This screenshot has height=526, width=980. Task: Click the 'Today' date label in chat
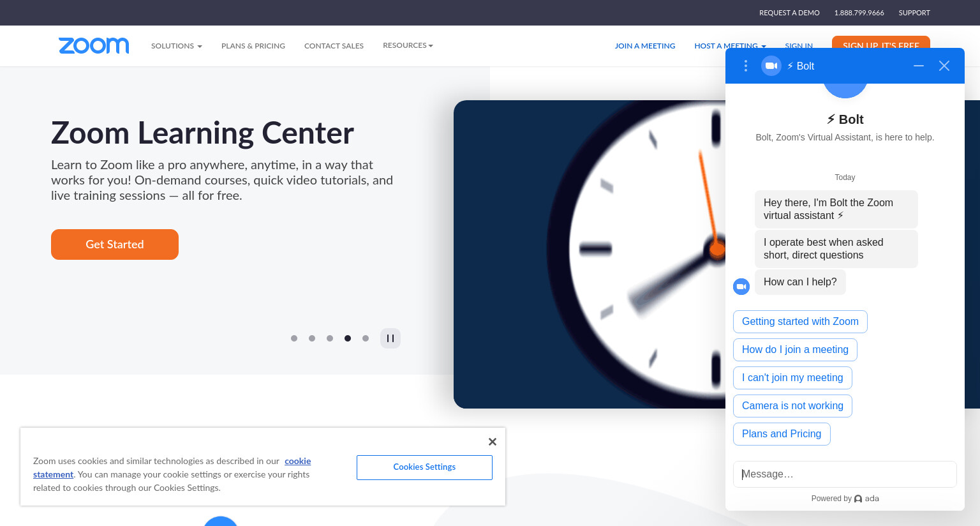point(845,177)
